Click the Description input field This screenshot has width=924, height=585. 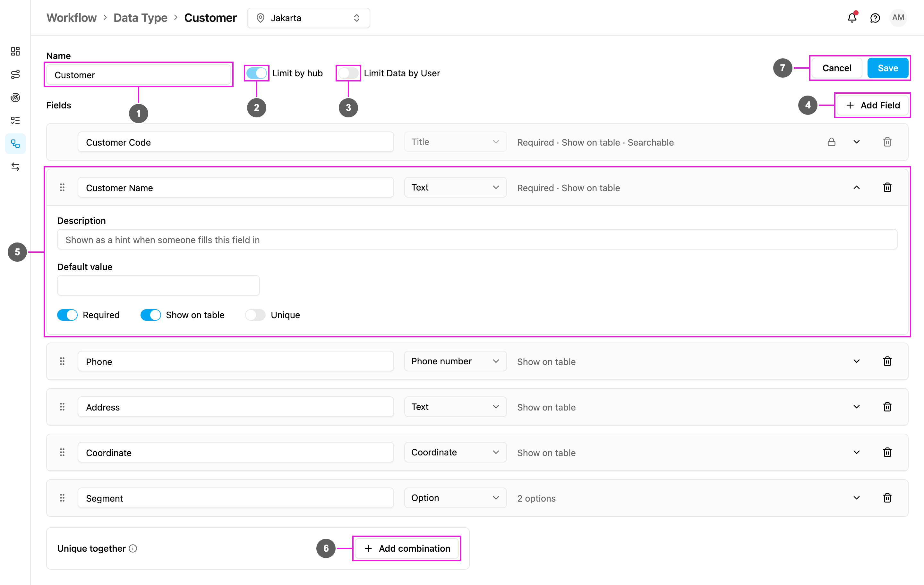click(477, 240)
